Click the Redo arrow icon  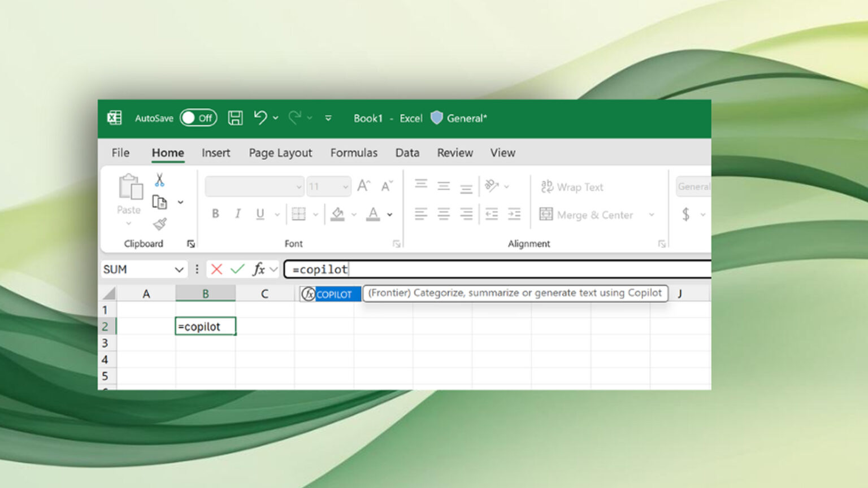pyautogui.click(x=294, y=117)
